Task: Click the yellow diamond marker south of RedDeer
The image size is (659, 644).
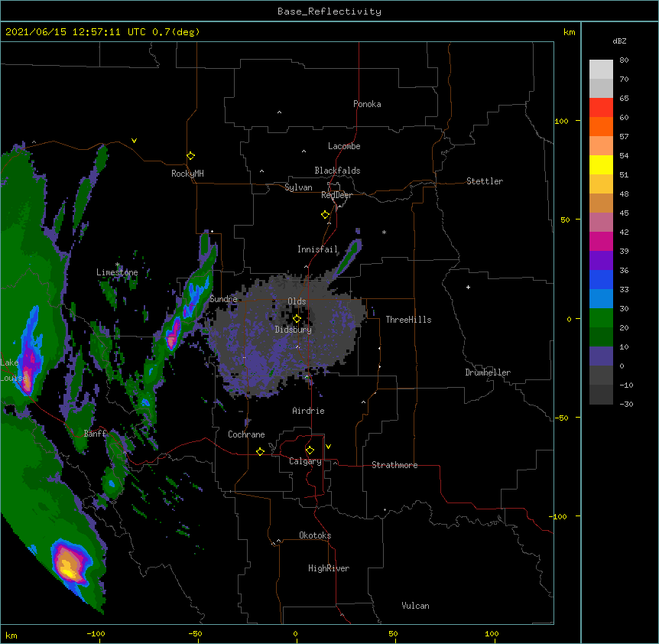Action: tap(325, 215)
